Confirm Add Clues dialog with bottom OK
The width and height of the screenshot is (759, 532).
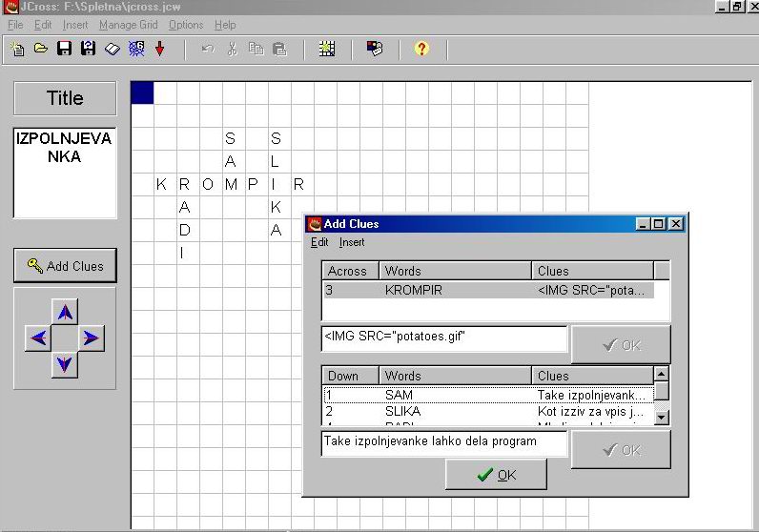(x=496, y=475)
